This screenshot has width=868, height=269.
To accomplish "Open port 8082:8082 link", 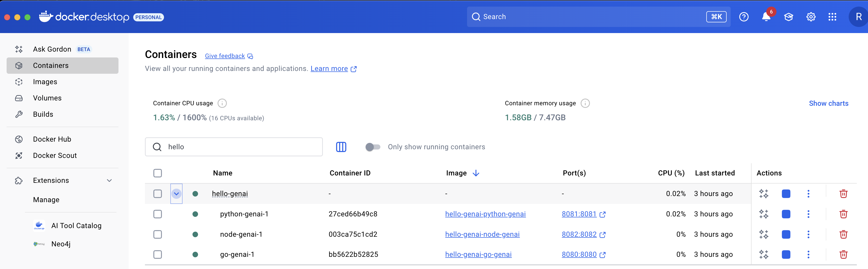I will pyautogui.click(x=583, y=234).
